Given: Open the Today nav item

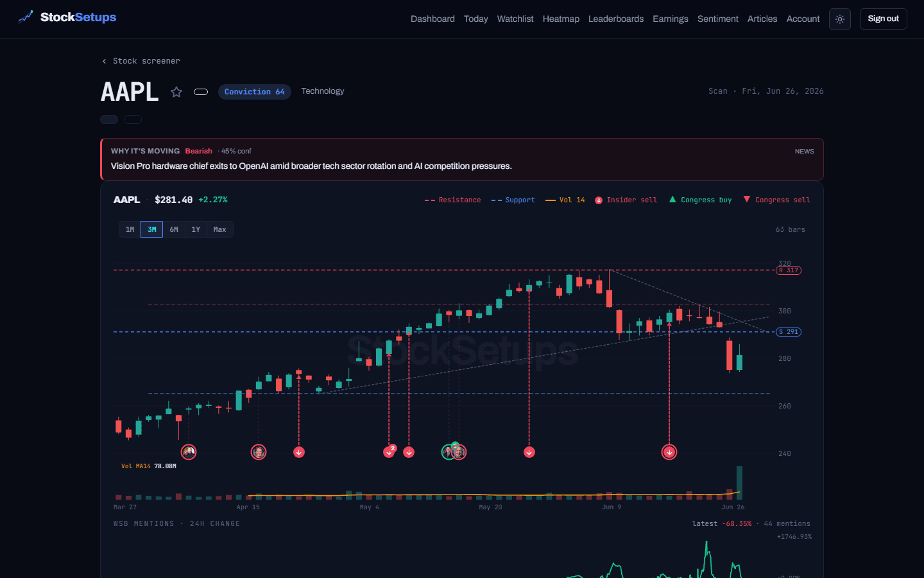Looking at the screenshot, I should click(x=476, y=19).
